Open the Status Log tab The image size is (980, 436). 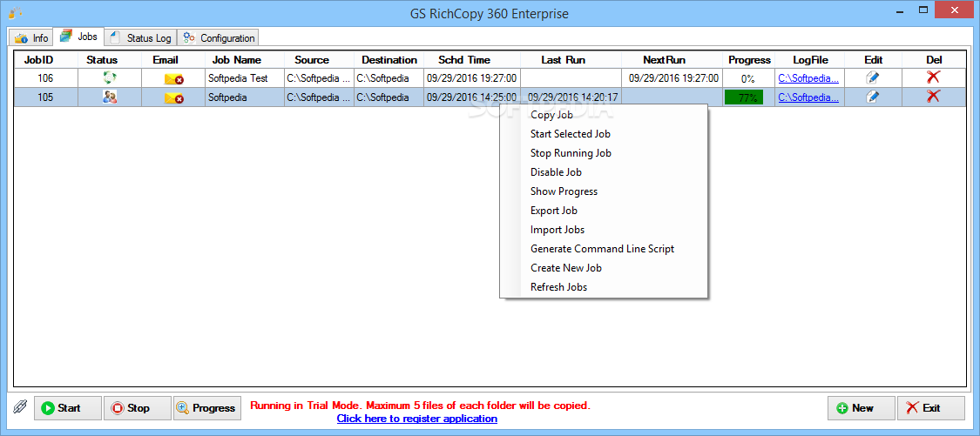(x=140, y=37)
